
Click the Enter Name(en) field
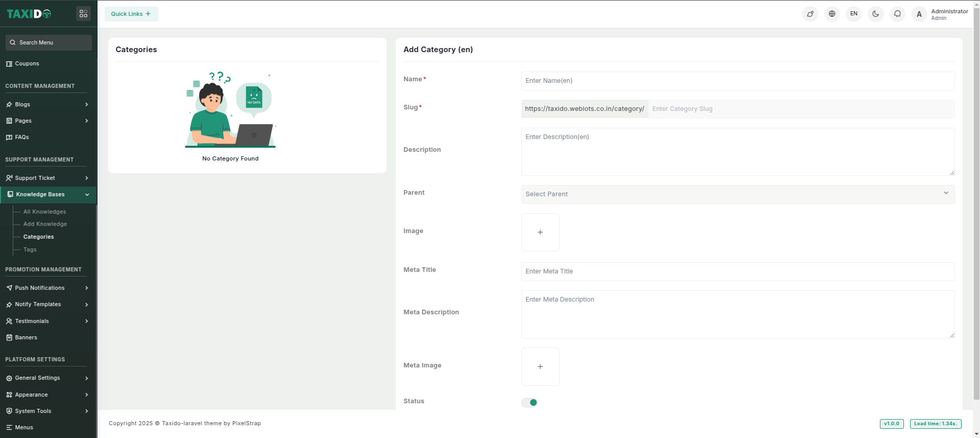737,81
